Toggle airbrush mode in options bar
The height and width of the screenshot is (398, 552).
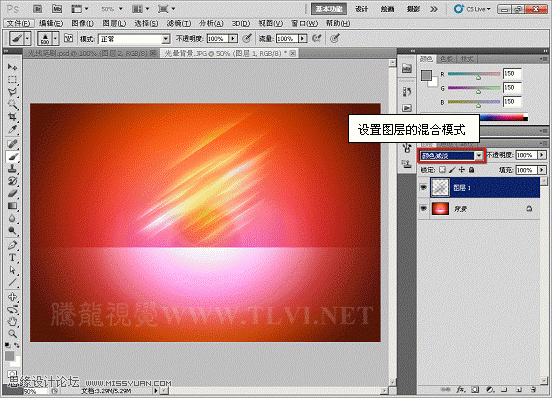click(x=317, y=38)
